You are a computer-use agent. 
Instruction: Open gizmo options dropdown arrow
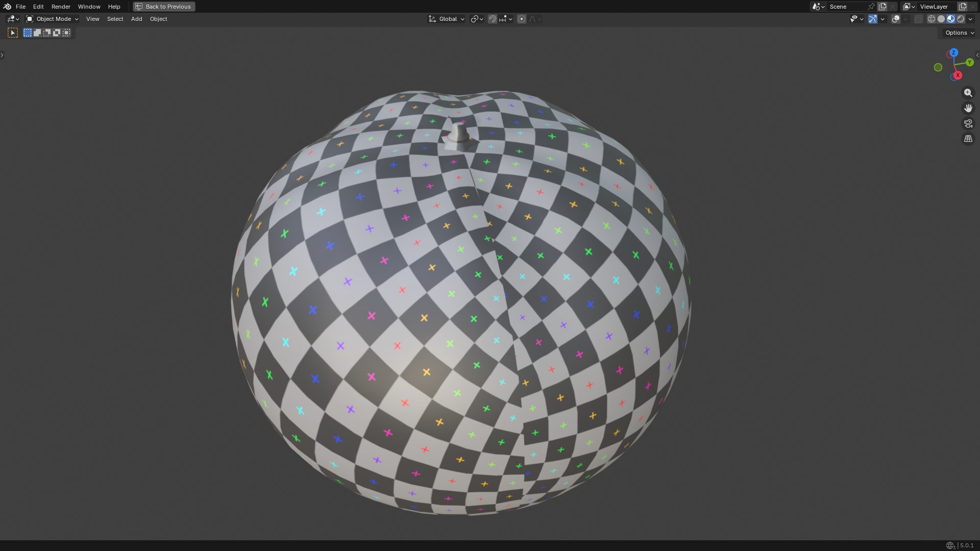pyautogui.click(x=883, y=19)
